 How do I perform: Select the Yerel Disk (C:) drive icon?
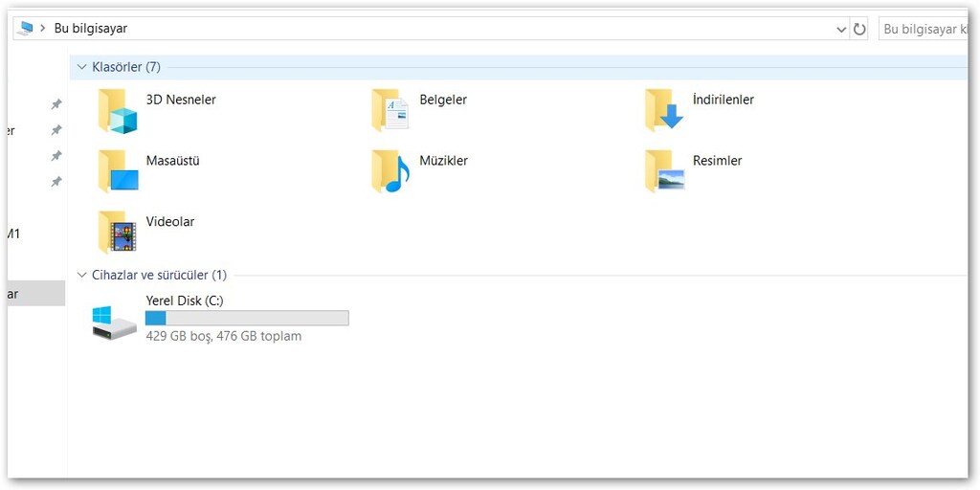(x=115, y=323)
